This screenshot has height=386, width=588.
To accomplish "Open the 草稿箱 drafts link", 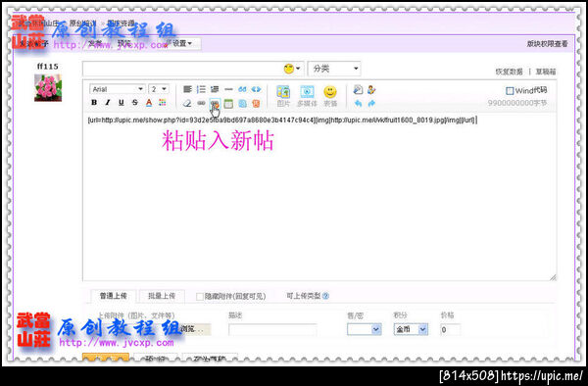I will coord(546,72).
